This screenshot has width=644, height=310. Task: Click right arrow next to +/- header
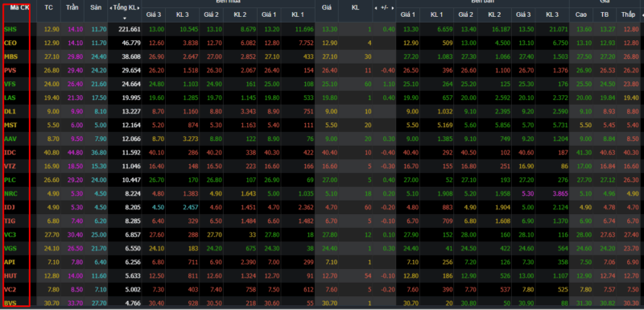pyautogui.click(x=393, y=8)
